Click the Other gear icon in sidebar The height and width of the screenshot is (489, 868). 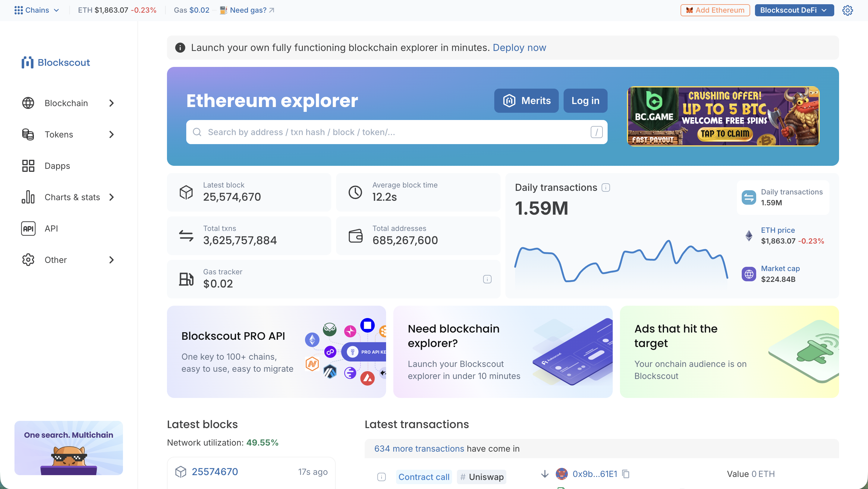tap(28, 260)
